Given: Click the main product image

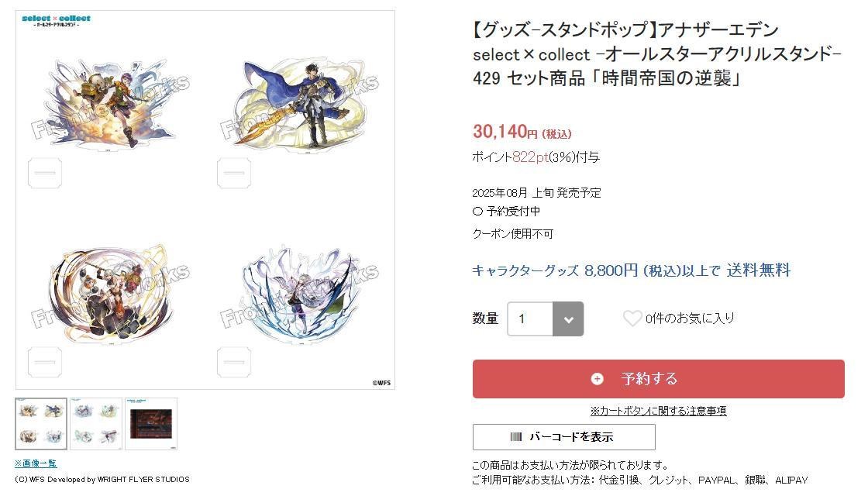Looking at the screenshot, I should coord(205,200).
